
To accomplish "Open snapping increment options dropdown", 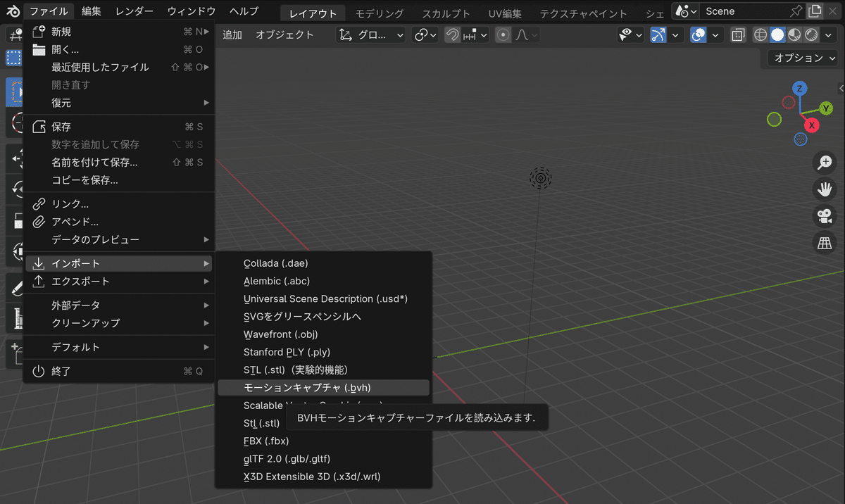I will [475, 34].
